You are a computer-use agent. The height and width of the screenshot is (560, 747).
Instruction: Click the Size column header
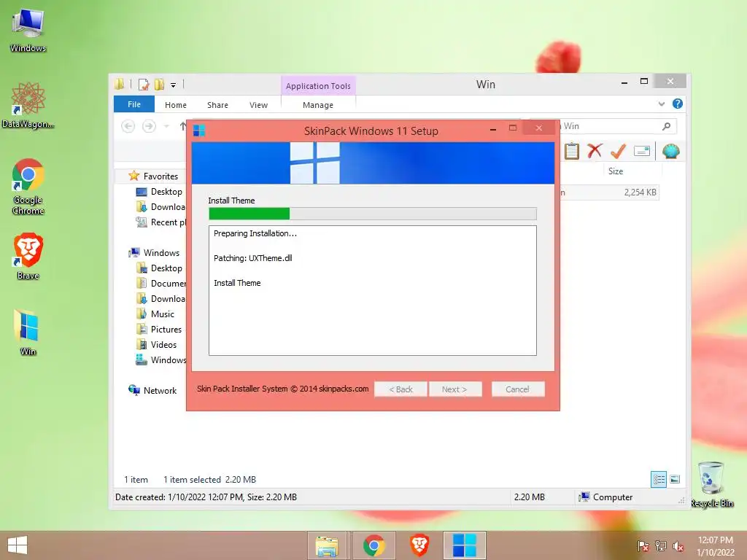click(616, 171)
